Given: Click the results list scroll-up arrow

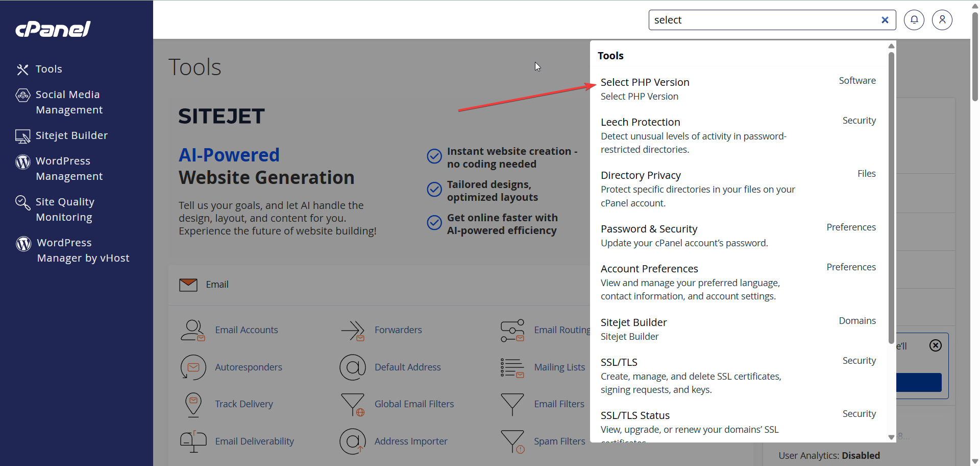Looking at the screenshot, I should [x=891, y=46].
